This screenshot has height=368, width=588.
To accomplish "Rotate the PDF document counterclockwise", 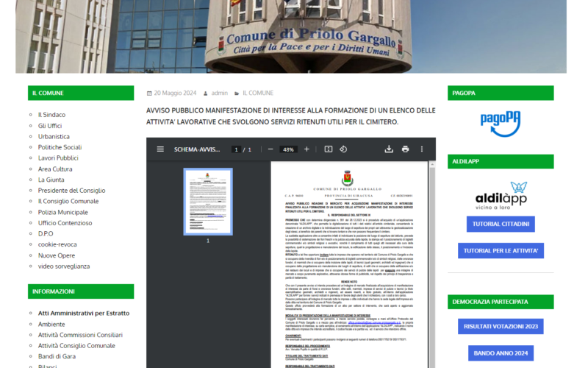I will tap(343, 149).
